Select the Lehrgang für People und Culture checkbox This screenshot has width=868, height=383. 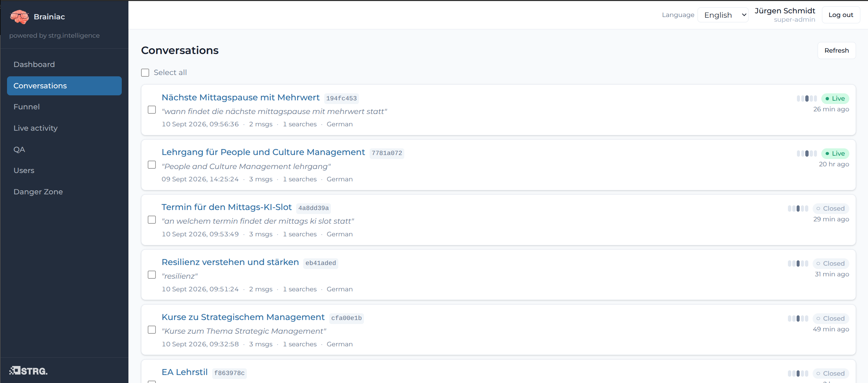click(x=152, y=165)
